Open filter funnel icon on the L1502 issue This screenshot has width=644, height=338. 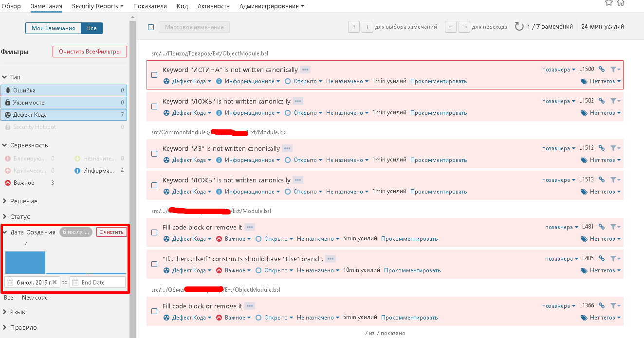615,101
